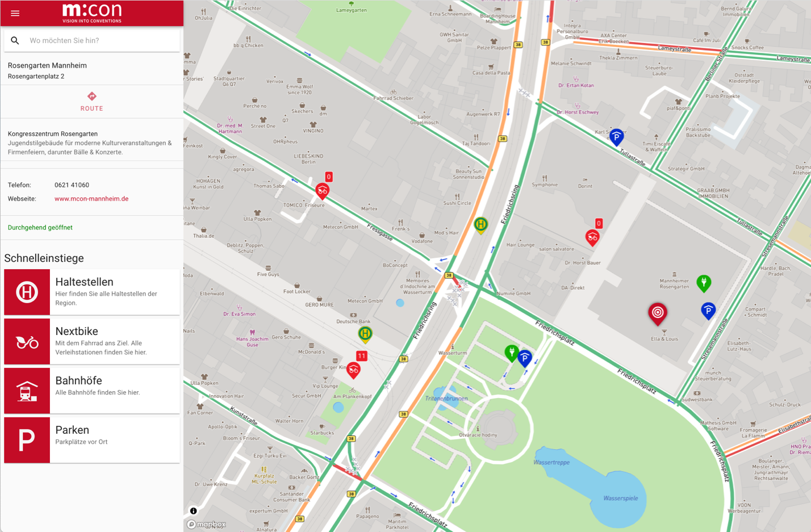Click the Starbucks label on map

(322, 433)
